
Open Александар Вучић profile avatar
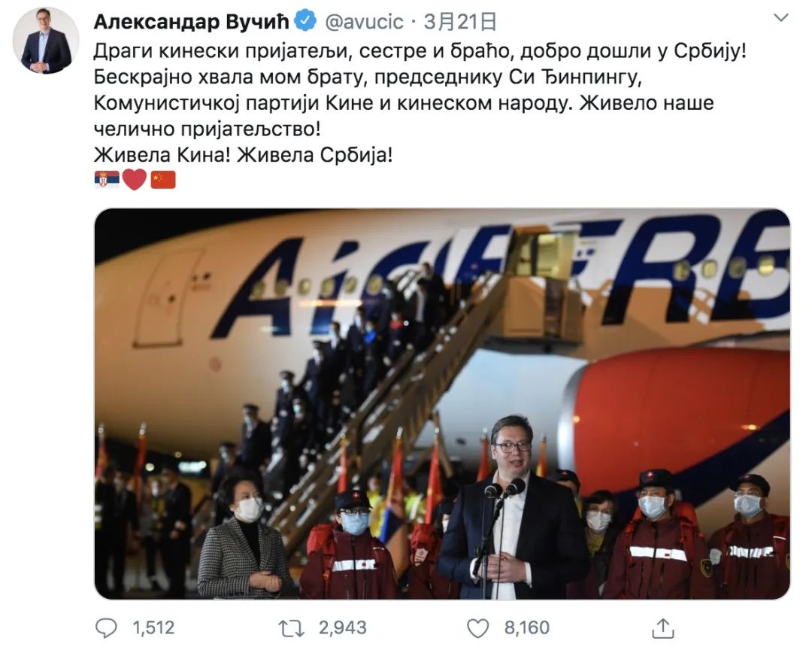point(46,41)
